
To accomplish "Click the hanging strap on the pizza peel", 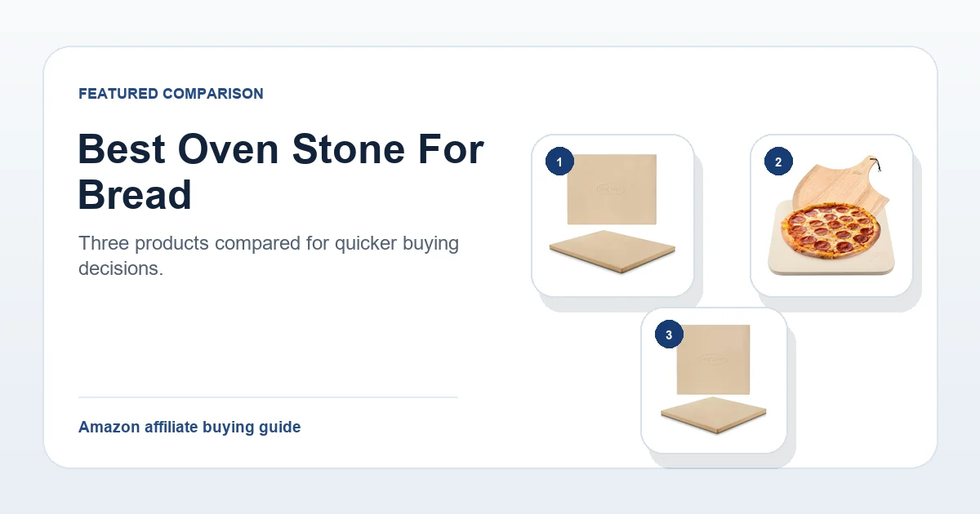I will tap(880, 166).
